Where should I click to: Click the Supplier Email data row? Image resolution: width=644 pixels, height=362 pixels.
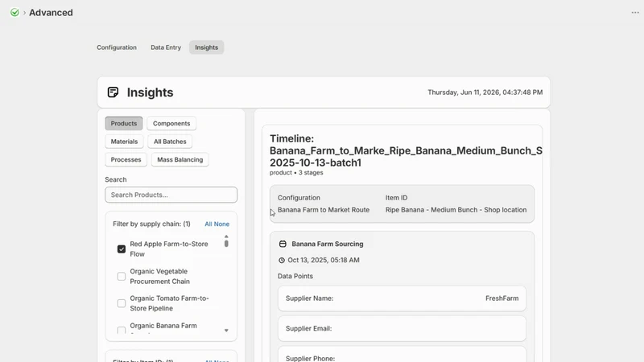click(402, 328)
